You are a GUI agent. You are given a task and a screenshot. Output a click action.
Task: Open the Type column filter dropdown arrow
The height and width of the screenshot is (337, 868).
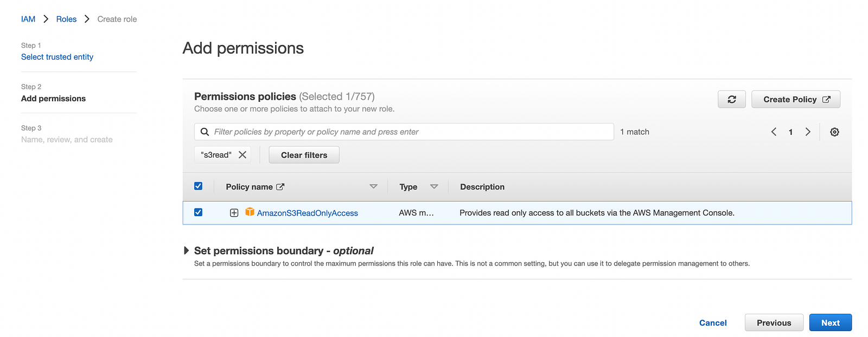[x=434, y=186]
